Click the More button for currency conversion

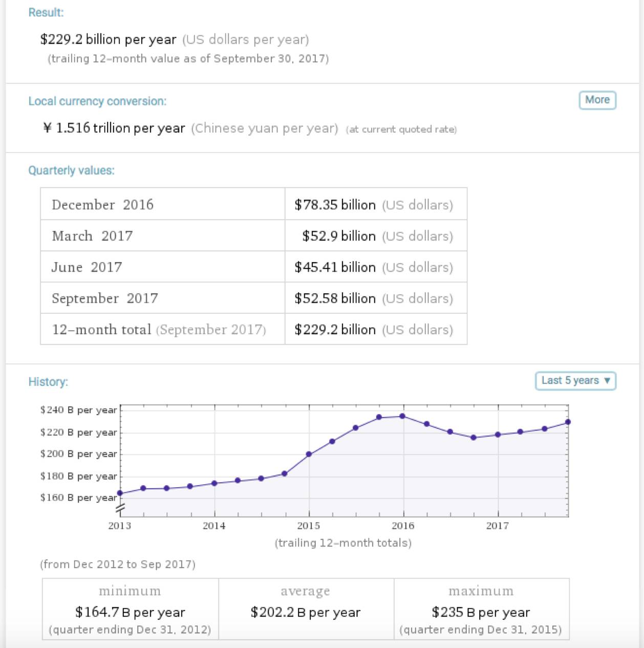(597, 100)
